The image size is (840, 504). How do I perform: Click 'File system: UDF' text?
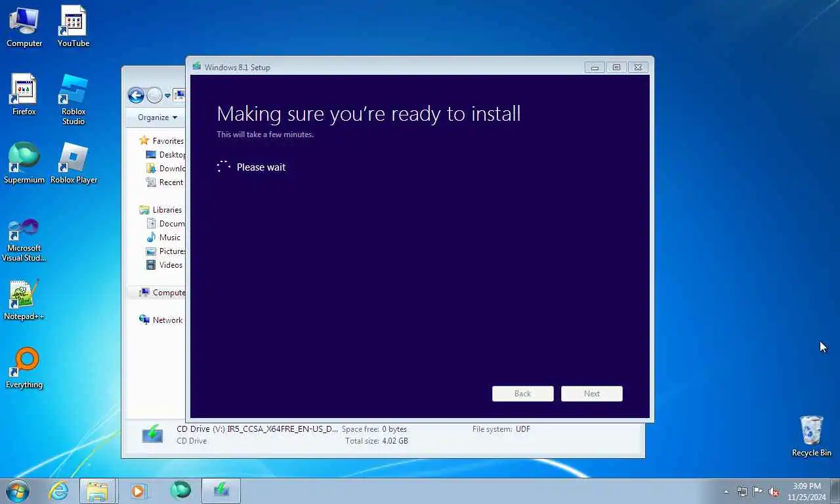point(501,429)
